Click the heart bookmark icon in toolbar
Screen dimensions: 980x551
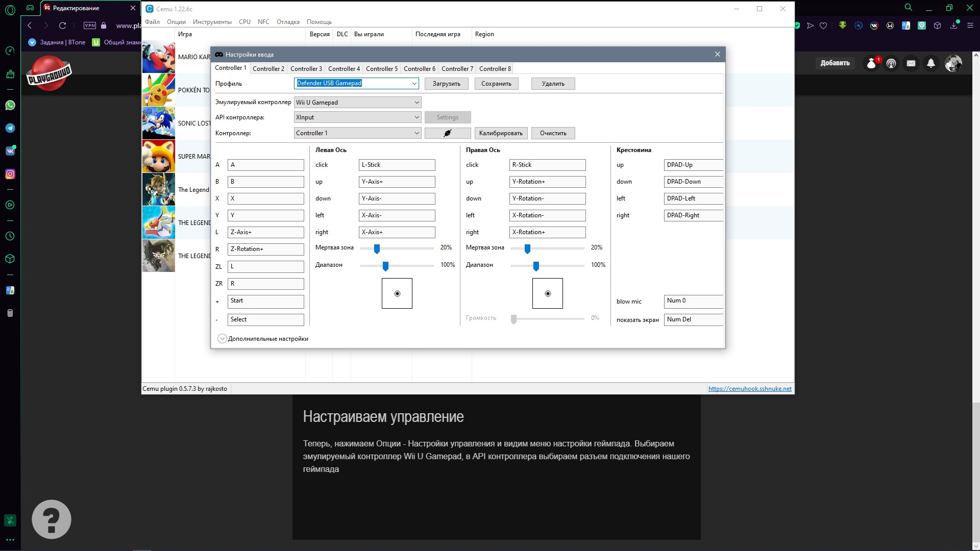point(823,26)
